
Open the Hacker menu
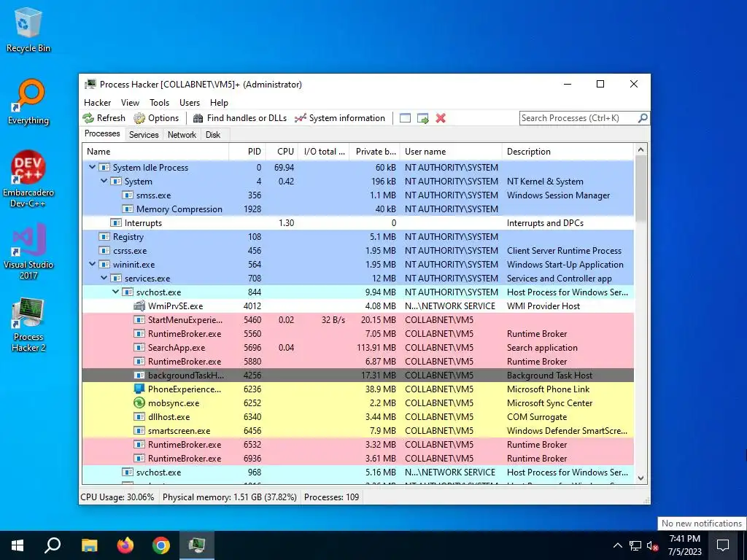click(97, 103)
